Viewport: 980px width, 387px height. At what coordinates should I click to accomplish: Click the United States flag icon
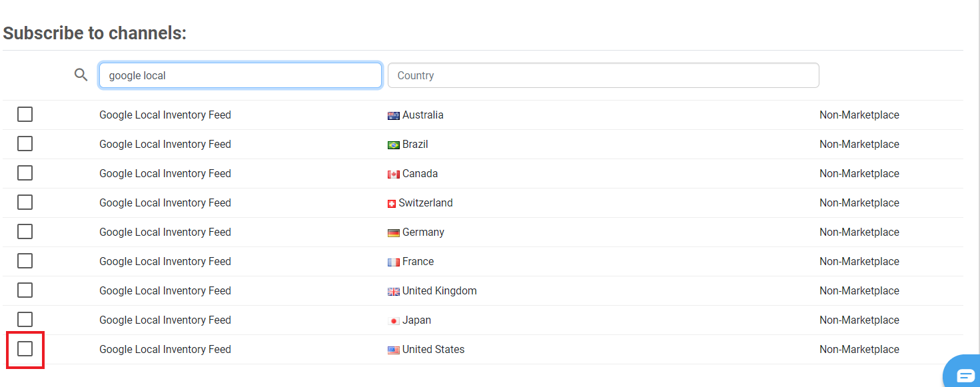tap(394, 350)
